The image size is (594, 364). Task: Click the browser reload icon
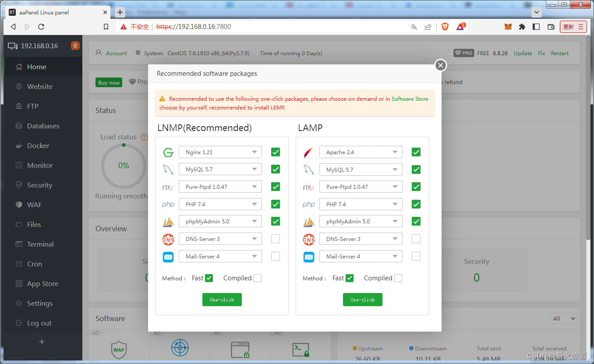point(41,27)
